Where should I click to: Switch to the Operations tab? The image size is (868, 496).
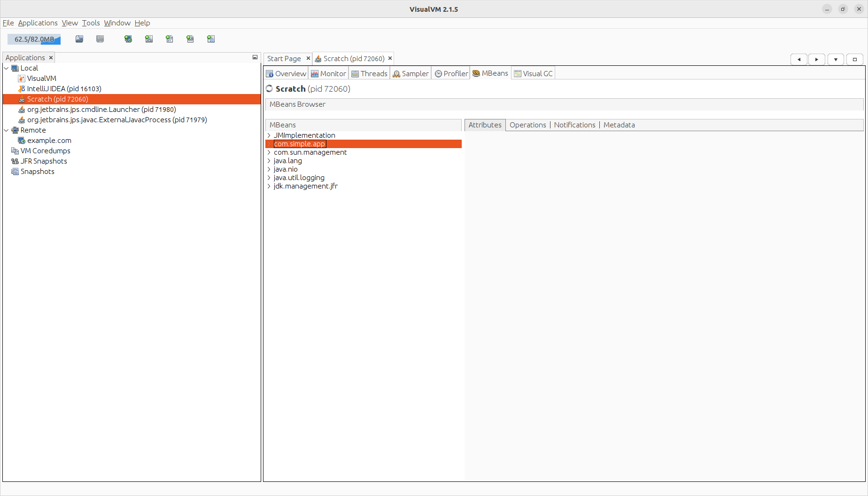527,125
